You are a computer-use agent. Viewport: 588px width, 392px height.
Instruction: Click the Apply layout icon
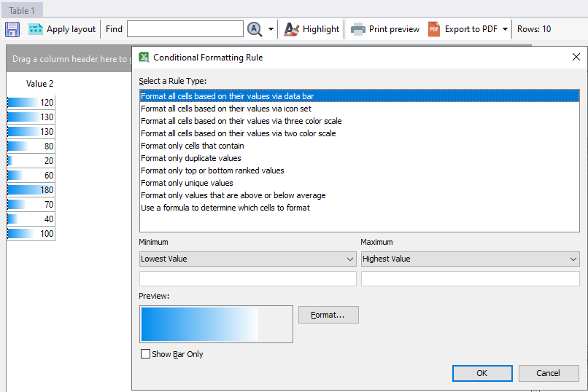pos(36,29)
